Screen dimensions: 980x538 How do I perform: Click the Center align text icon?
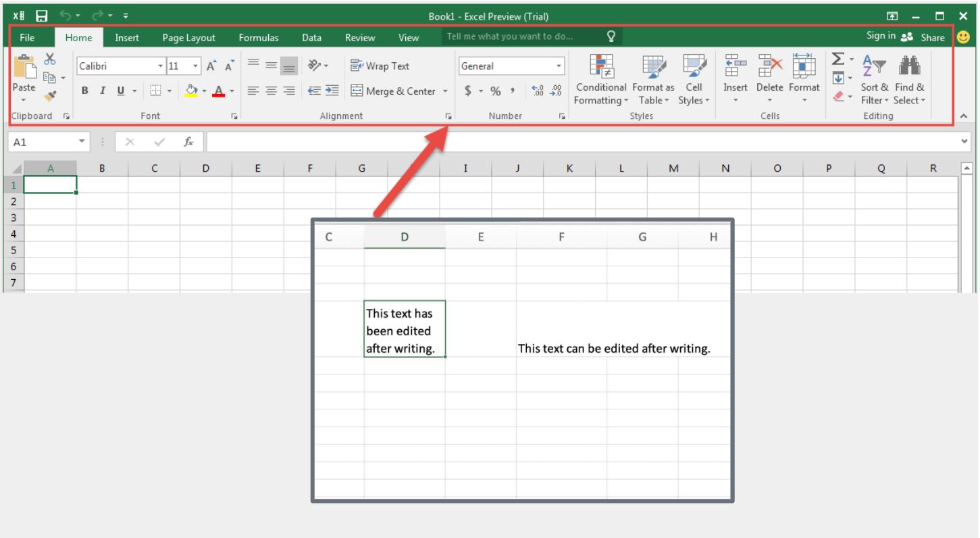[271, 91]
